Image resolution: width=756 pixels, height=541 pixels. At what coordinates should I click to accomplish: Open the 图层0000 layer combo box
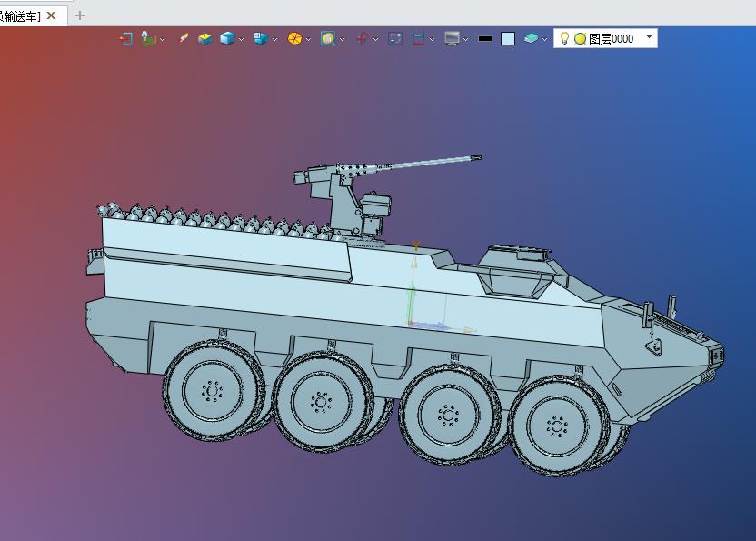605,38
